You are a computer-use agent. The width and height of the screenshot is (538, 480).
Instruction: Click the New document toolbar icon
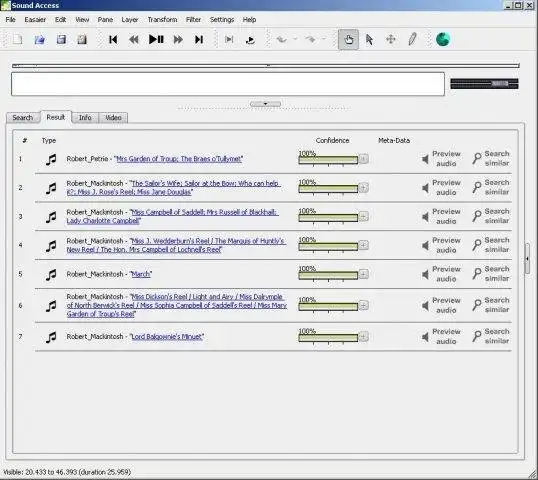click(17, 39)
